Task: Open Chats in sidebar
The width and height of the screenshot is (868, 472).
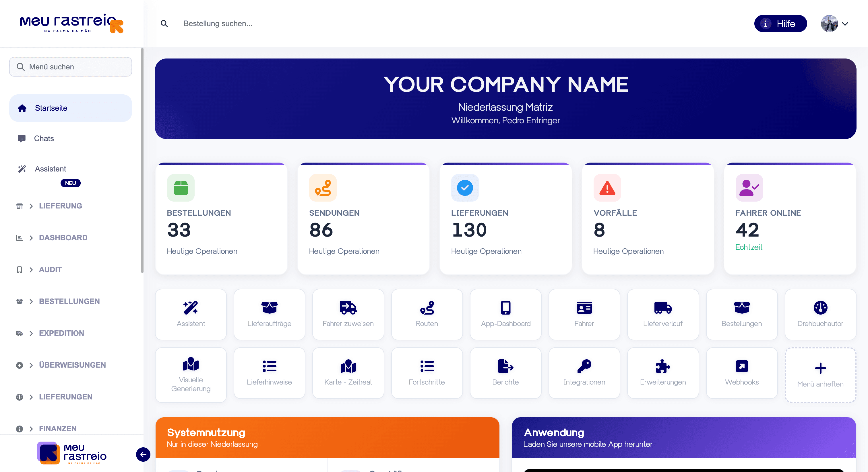Action: [70, 139]
